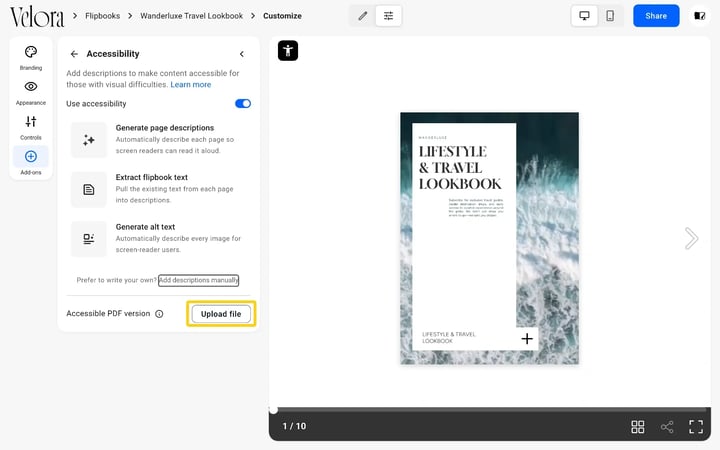Select Generate page descriptions option
This screenshot has height=450, width=720.
pyautogui.click(x=160, y=139)
